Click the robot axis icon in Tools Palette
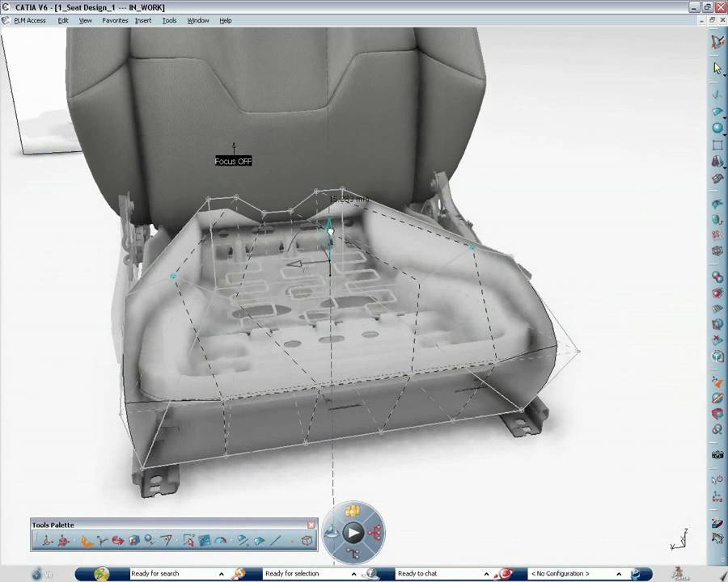Image resolution: width=728 pixels, height=582 pixels. click(48, 540)
